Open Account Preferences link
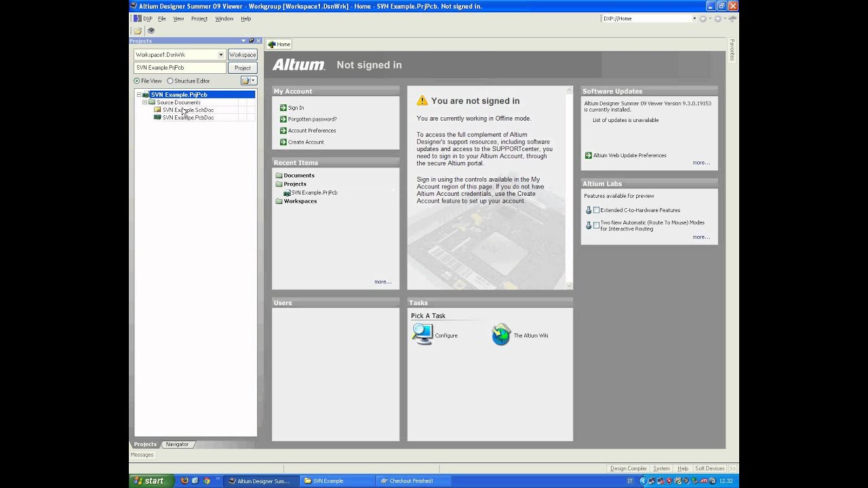Image resolution: width=868 pixels, height=488 pixels. pos(312,131)
